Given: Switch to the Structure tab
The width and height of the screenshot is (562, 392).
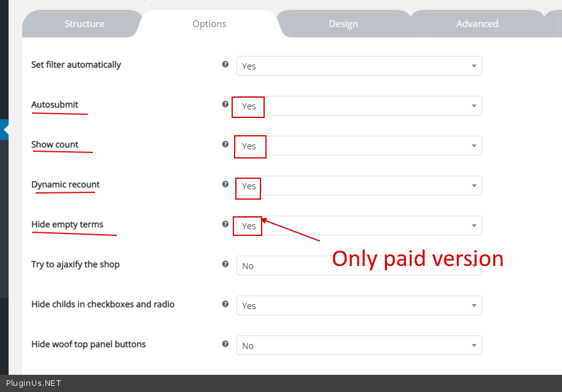Looking at the screenshot, I should [84, 24].
